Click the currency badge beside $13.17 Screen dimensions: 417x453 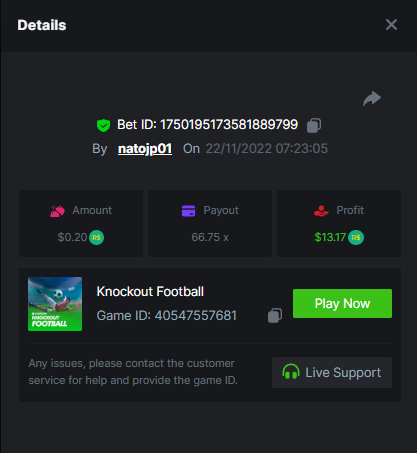coord(356,238)
